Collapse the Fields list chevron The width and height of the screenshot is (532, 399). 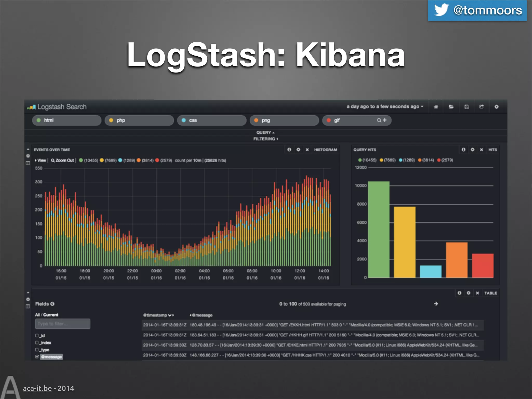(52, 304)
